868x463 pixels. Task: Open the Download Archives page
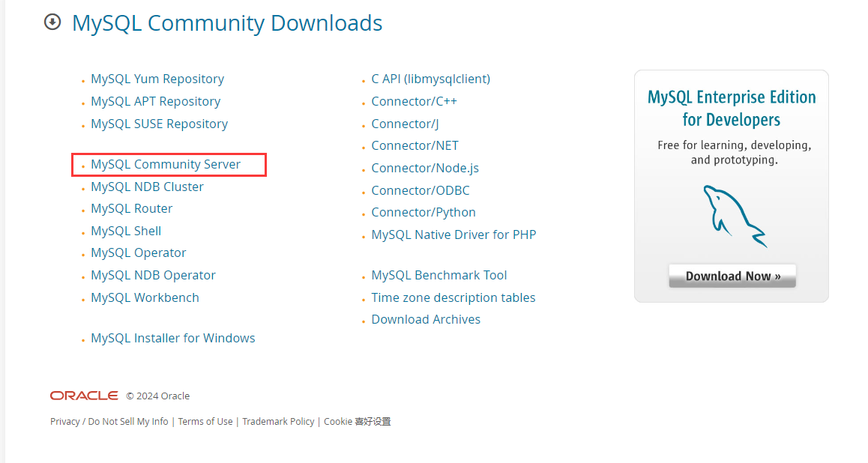click(426, 319)
